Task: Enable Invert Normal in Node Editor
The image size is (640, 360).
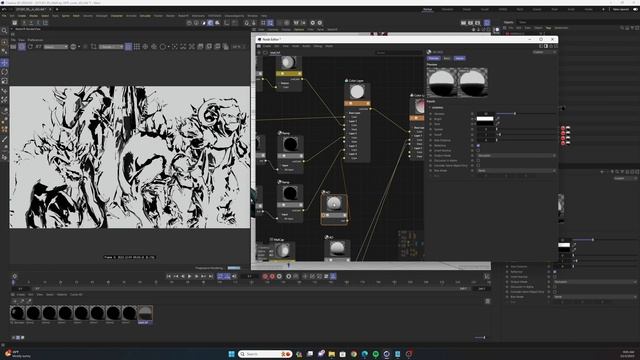Action: [478, 151]
